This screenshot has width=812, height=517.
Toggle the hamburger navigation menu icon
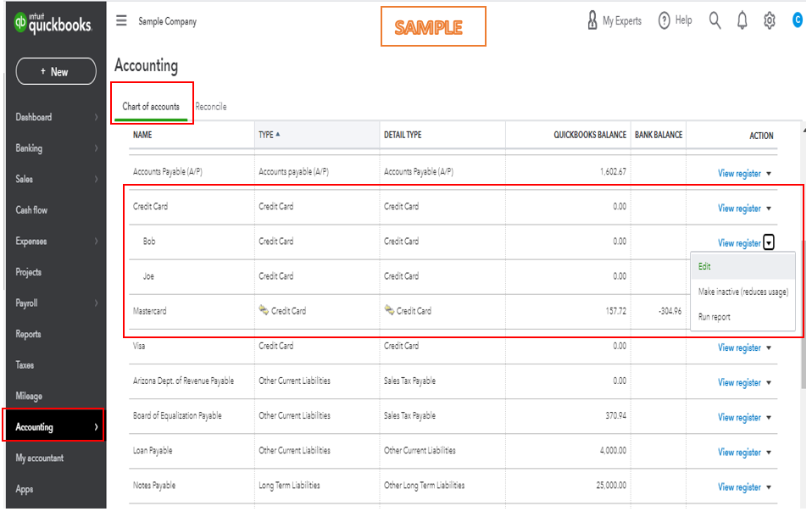122,20
